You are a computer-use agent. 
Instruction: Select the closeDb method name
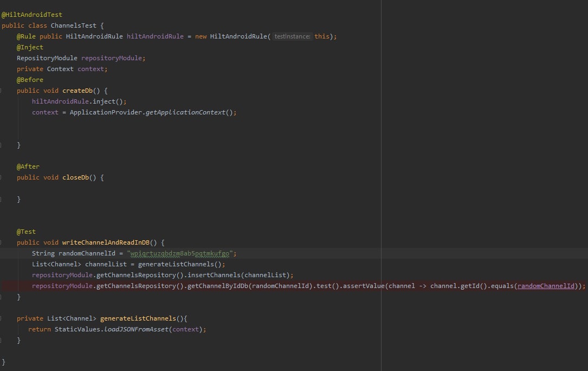[75, 177]
